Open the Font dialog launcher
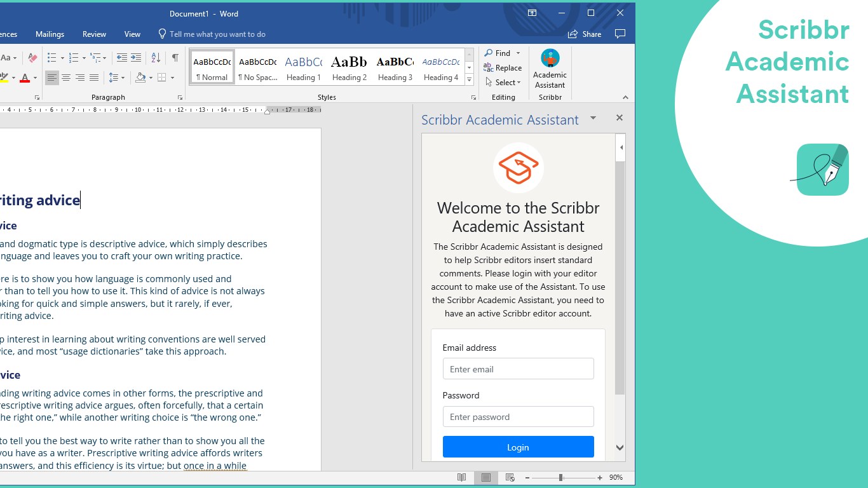The image size is (868, 488). (37, 97)
